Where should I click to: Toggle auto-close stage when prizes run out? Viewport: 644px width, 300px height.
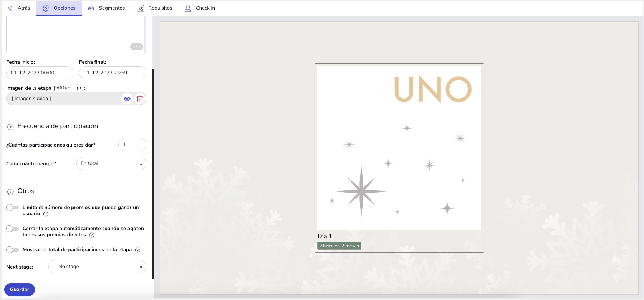point(13,229)
